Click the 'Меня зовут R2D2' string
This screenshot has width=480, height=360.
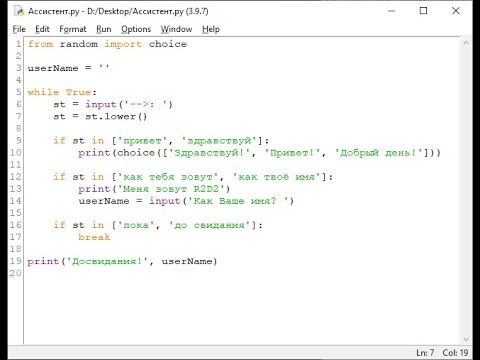pyautogui.click(x=171, y=189)
